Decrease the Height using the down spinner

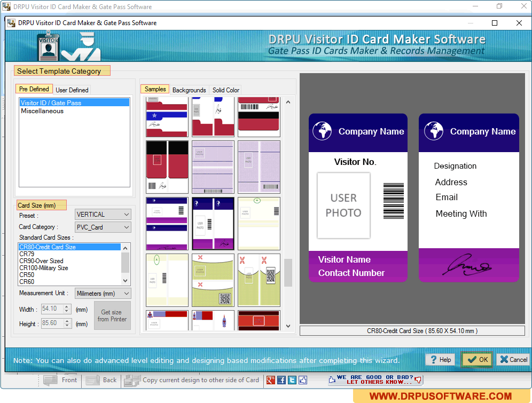(x=67, y=326)
